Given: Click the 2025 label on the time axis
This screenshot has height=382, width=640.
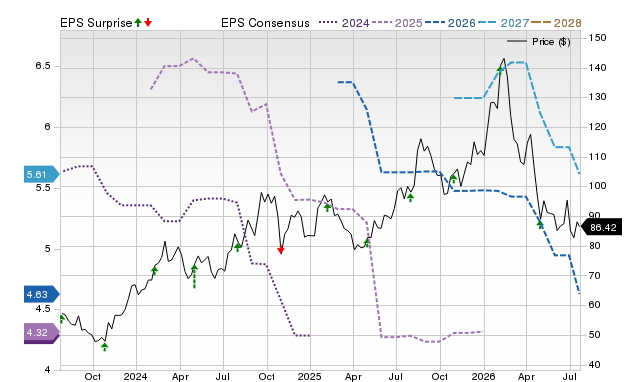Looking at the screenshot, I should coord(309,376).
